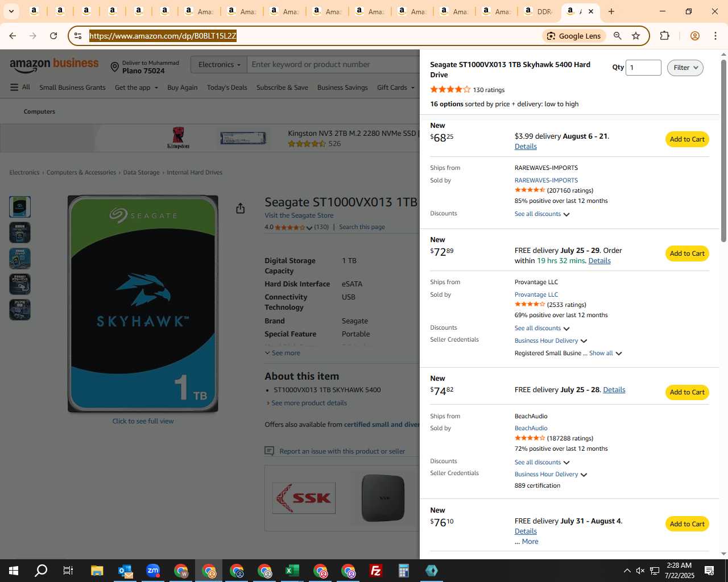Select the second product thumbnail
This screenshot has width=728, height=582.
click(x=20, y=232)
